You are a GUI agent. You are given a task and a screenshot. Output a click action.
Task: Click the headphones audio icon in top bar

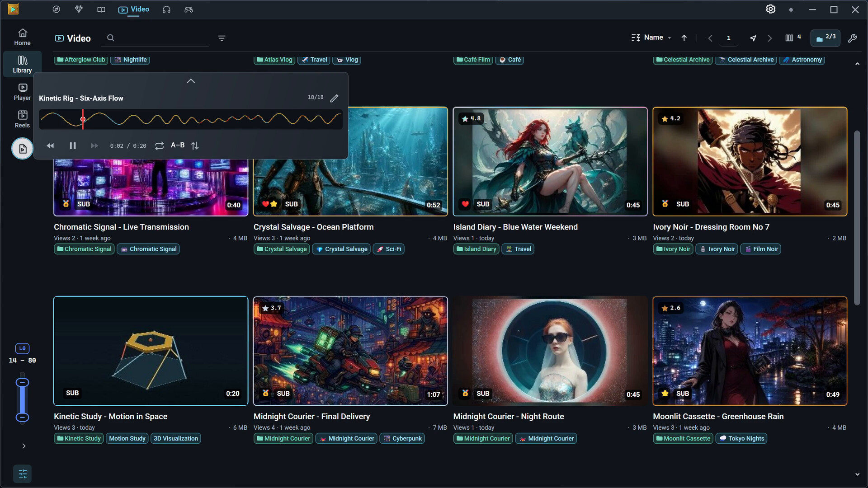[166, 9]
